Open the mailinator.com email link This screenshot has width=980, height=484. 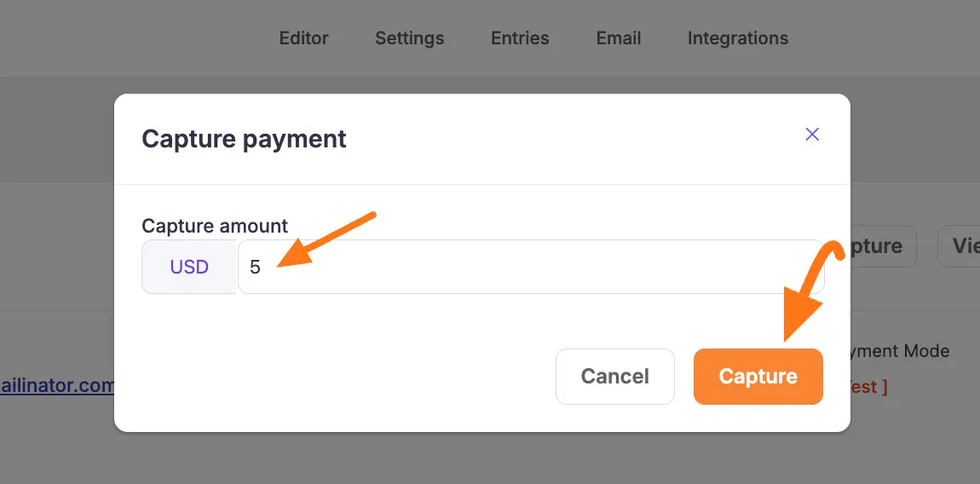(57, 385)
